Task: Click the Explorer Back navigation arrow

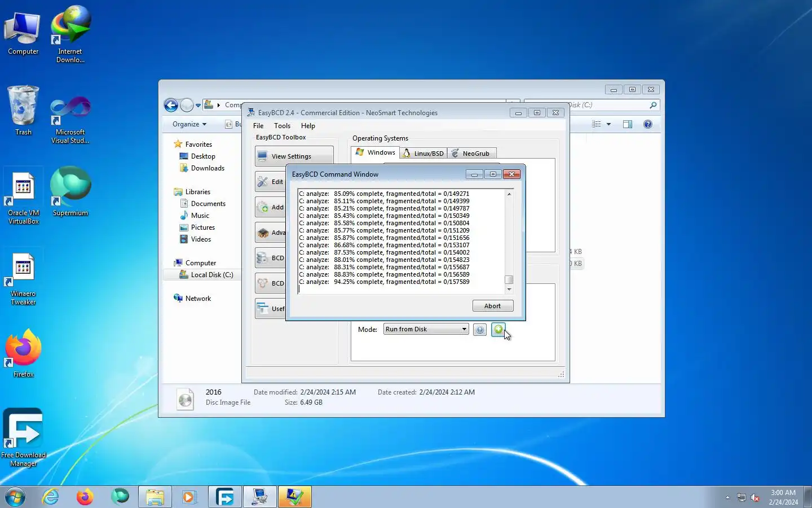Action: tap(171, 105)
